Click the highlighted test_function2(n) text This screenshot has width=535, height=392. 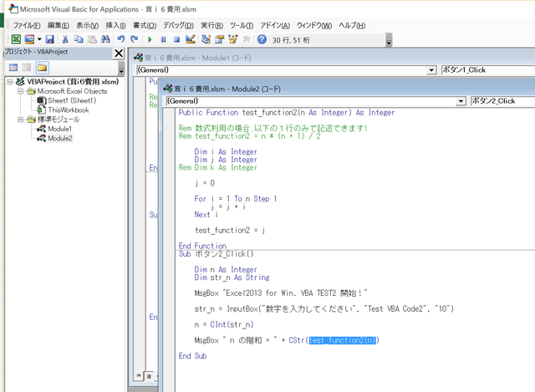coord(343,340)
